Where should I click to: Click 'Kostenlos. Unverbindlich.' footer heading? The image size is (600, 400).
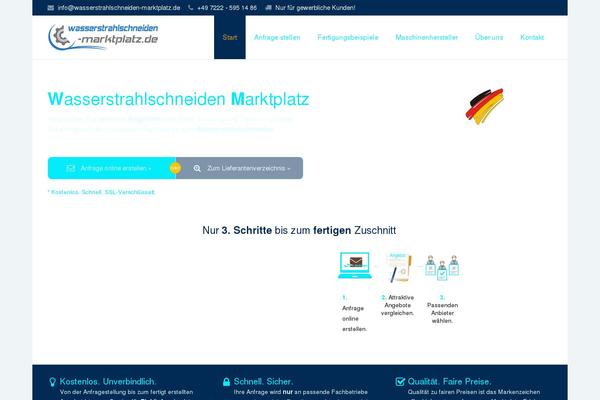coord(108,382)
